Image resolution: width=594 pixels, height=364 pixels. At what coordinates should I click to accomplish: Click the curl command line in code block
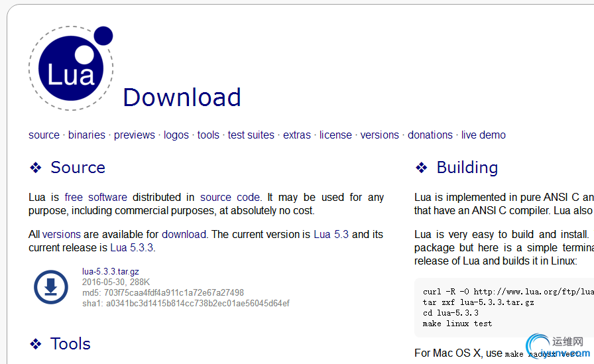[x=508, y=292]
